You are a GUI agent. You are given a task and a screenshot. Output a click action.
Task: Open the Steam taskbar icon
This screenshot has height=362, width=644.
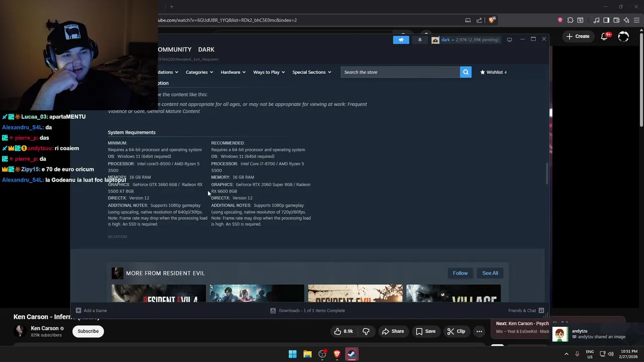coord(351,354)
